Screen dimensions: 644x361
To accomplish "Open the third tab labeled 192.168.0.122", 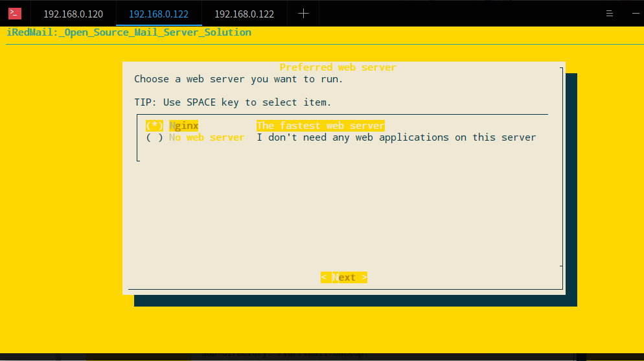I will click(x=244, y=14).
